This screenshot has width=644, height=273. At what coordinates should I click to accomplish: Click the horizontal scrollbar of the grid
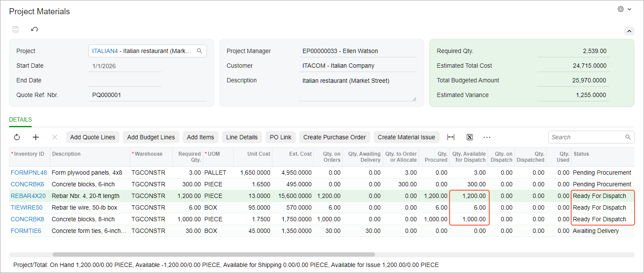(x=214, y=254)
